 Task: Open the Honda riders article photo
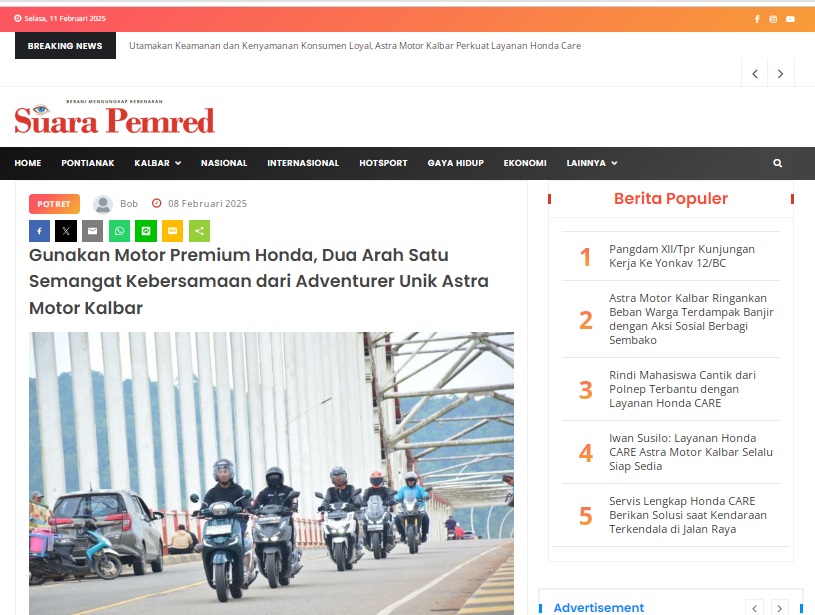coord(271,473)
